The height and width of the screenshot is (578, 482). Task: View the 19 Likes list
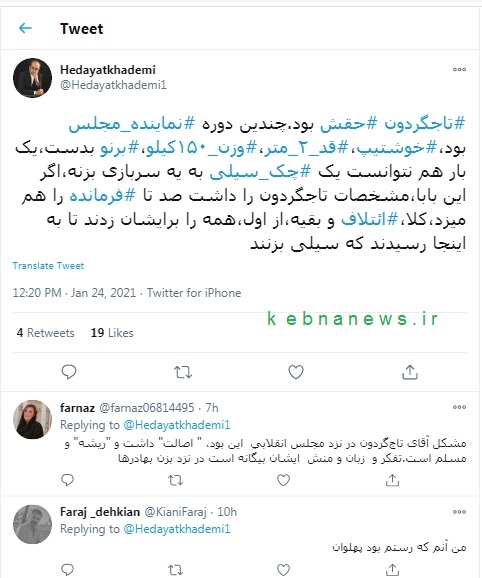(112, 333)
